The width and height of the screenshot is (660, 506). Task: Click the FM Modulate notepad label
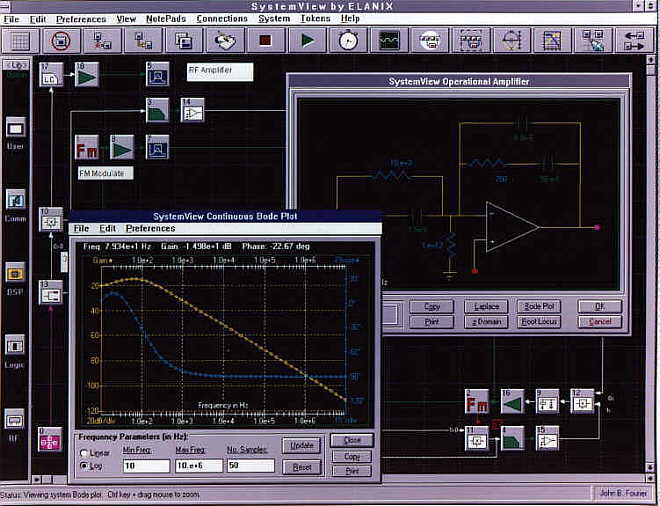click(x=105, y=173)
